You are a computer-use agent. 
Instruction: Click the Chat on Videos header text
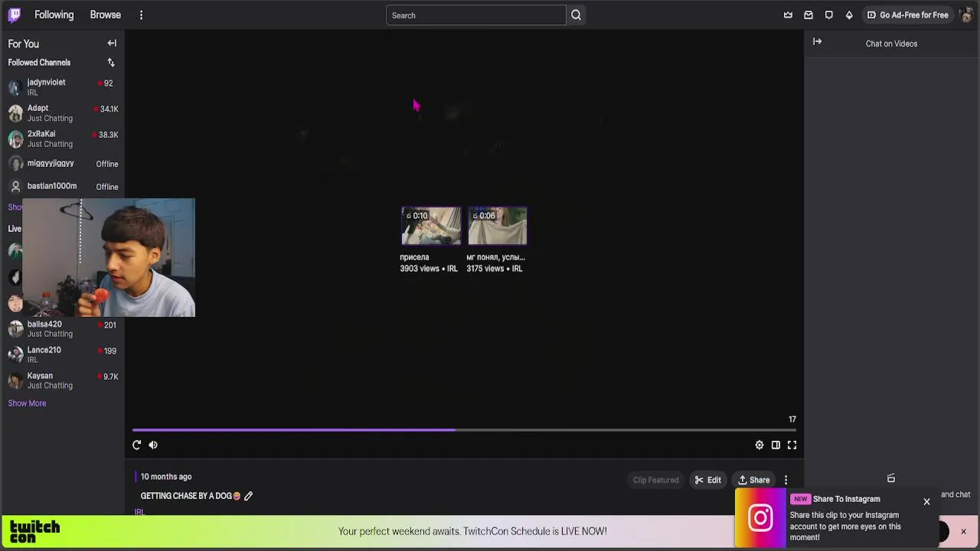(x=891, y=44)
